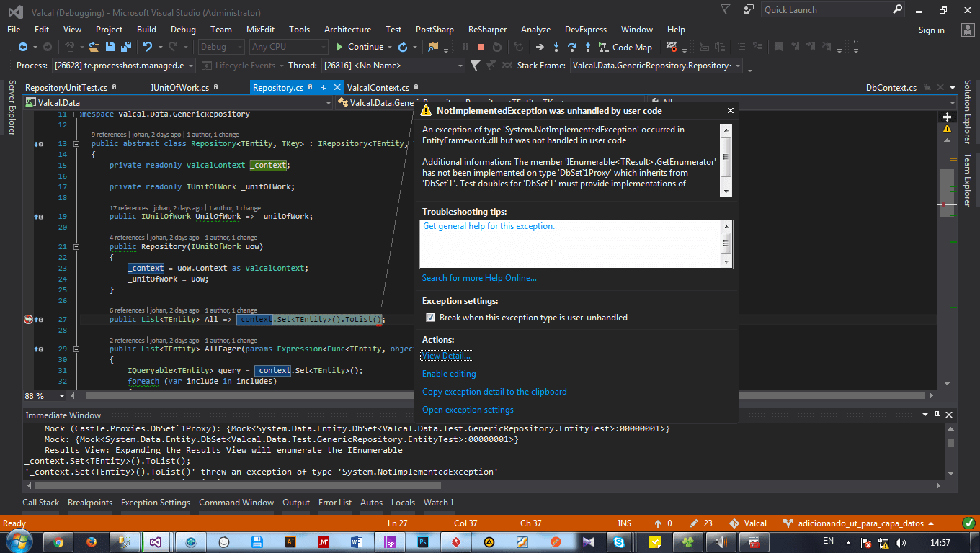Screen dimensions: 980x553
Task: Close the NotImplementedException popup
Action: click(730, 111)
